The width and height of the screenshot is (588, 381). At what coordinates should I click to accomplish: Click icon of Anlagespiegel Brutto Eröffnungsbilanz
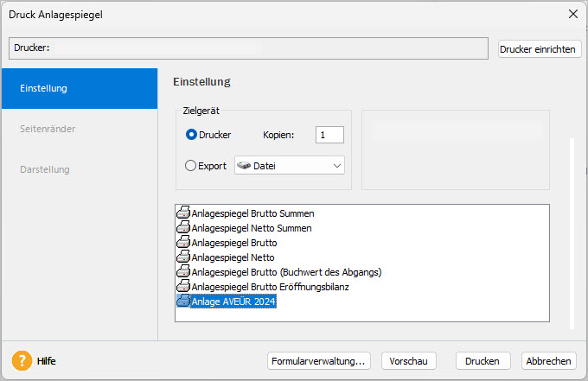coord(183,287)
